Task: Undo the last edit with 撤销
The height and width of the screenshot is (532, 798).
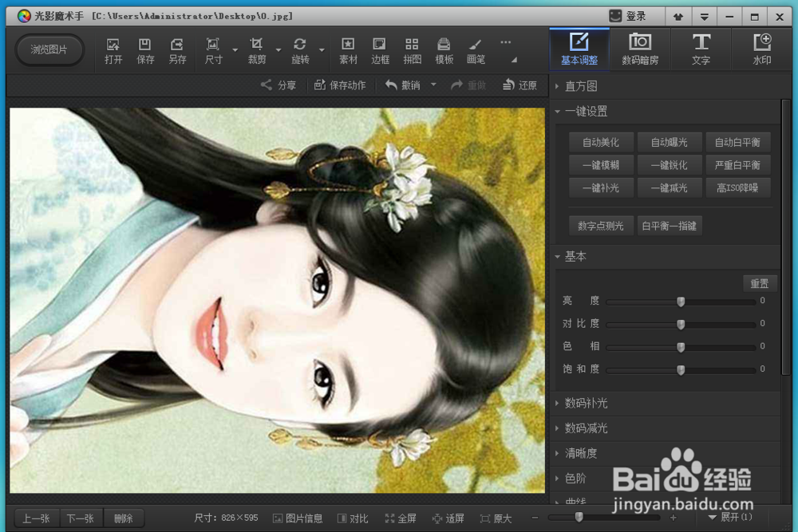Action: 402,85
